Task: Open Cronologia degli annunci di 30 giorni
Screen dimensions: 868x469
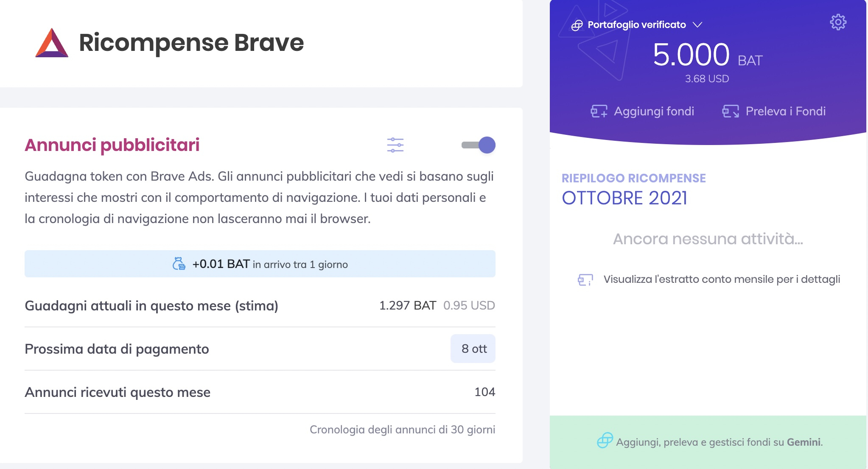Action: (403, 429)
